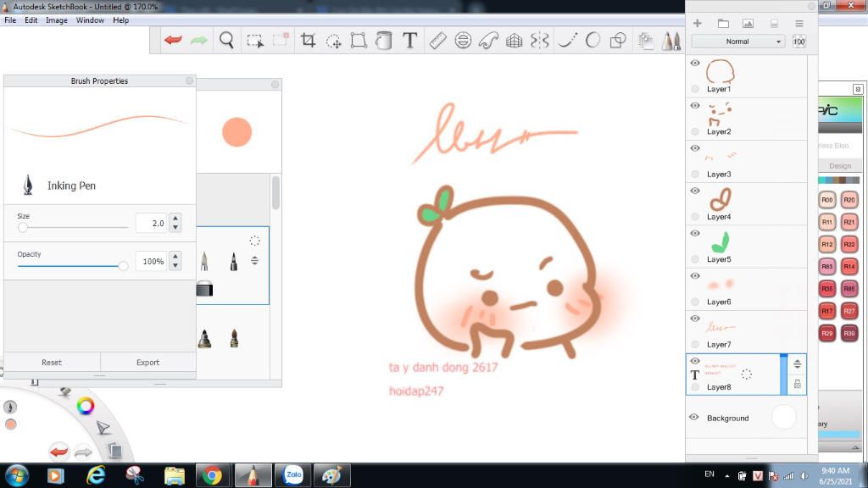Screen dimensions: 868x488
Task: Enable the Ellipse guide tool
Action: pos(463,41)
